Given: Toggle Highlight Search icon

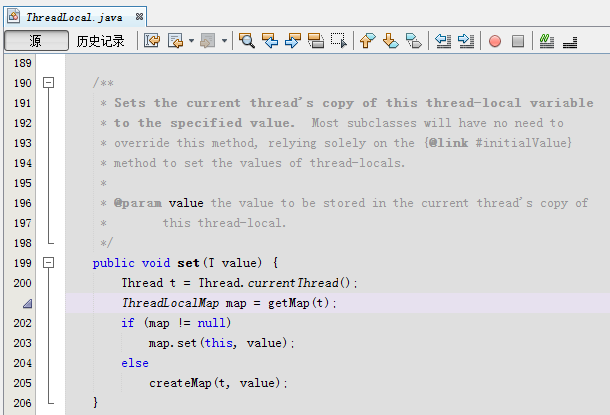Looking at the screenshot, I should click(316, 40).
